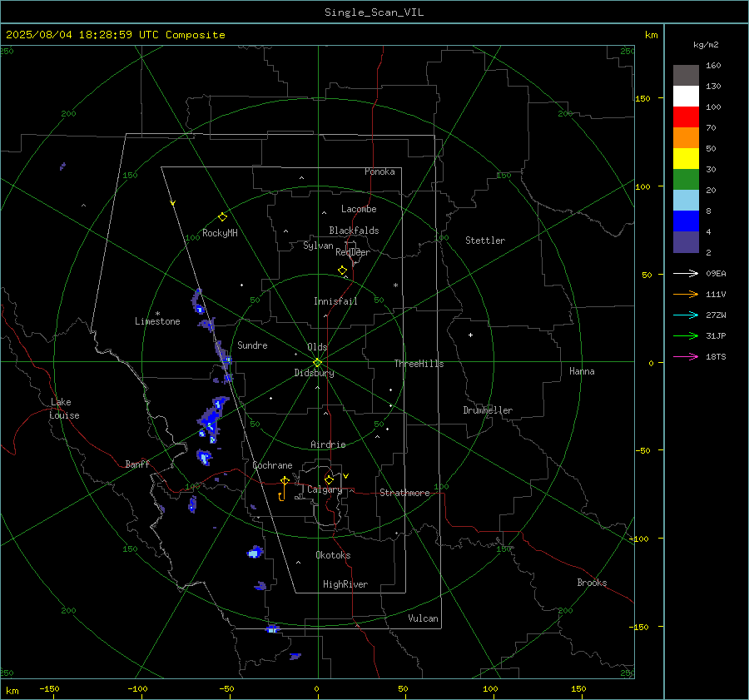This screenshot has width=749, height=700.
Task: Pick the light blue 20 legend swatch
Action: pyautogui.click(x=686, y=201)
